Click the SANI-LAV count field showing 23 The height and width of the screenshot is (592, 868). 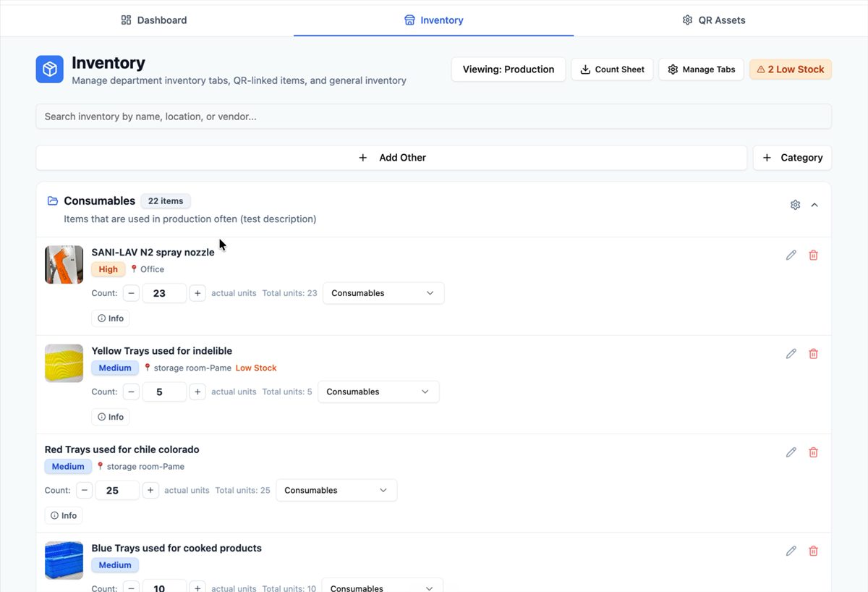point(164,293)
